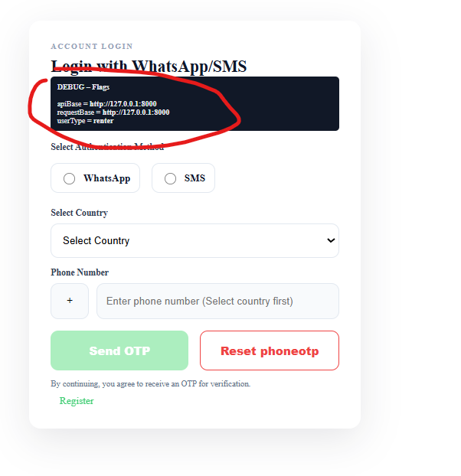Screen dimensions: 461x476
Task: Click the Login with WhatsApp/SMS heading
Action: coord(149,67)
